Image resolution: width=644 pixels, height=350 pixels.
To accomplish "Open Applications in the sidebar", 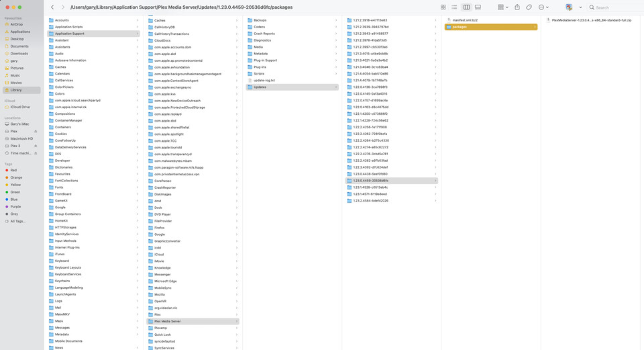I will tap(19, 32).
